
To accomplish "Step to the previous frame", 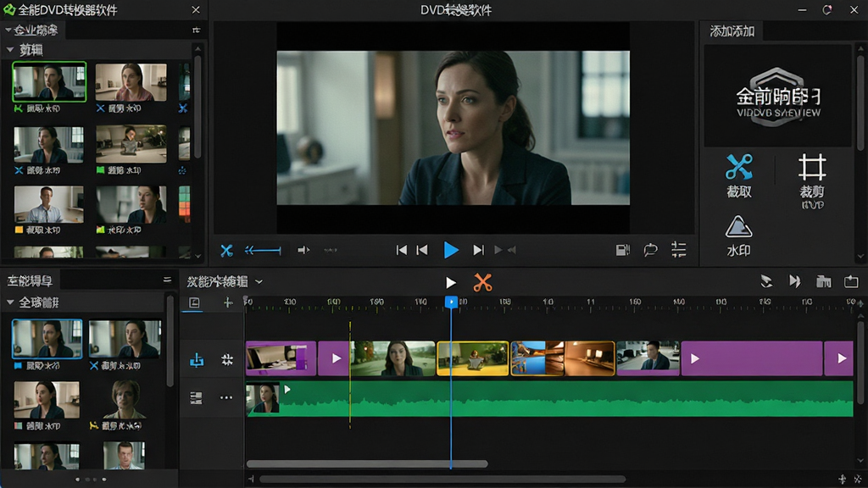I will tap(422, 250).
